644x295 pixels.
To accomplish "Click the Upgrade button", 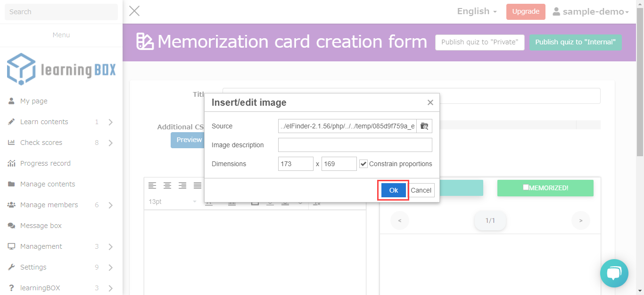I will coord(526,12).
